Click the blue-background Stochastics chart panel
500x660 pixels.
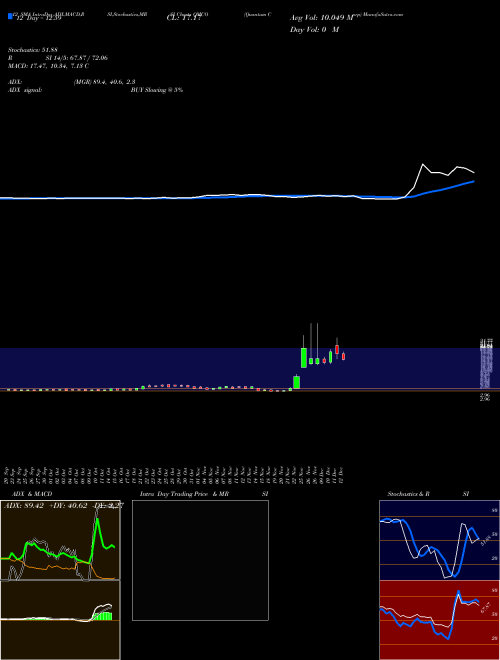[x=439, y=540]
